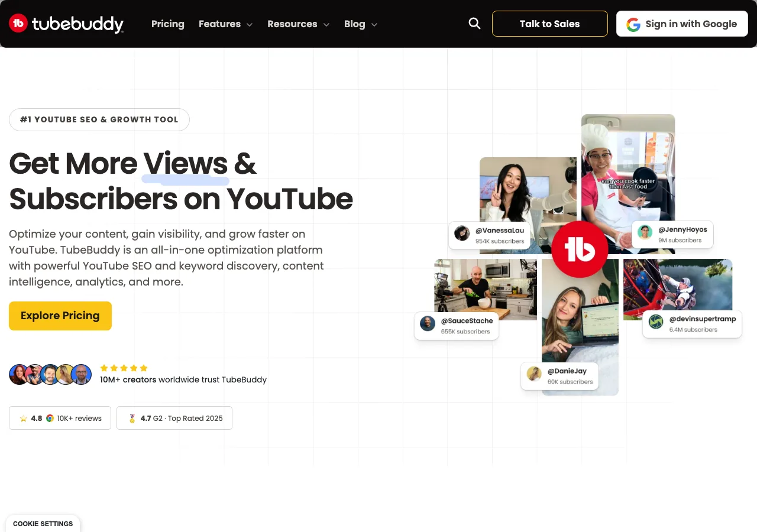Click the Get More Views headline
Viewport: 757px width, 532px height.
181,181
